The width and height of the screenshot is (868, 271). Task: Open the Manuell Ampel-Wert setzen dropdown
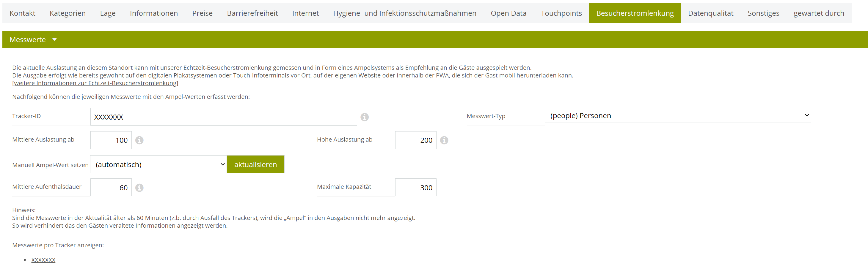click(158, 164)
